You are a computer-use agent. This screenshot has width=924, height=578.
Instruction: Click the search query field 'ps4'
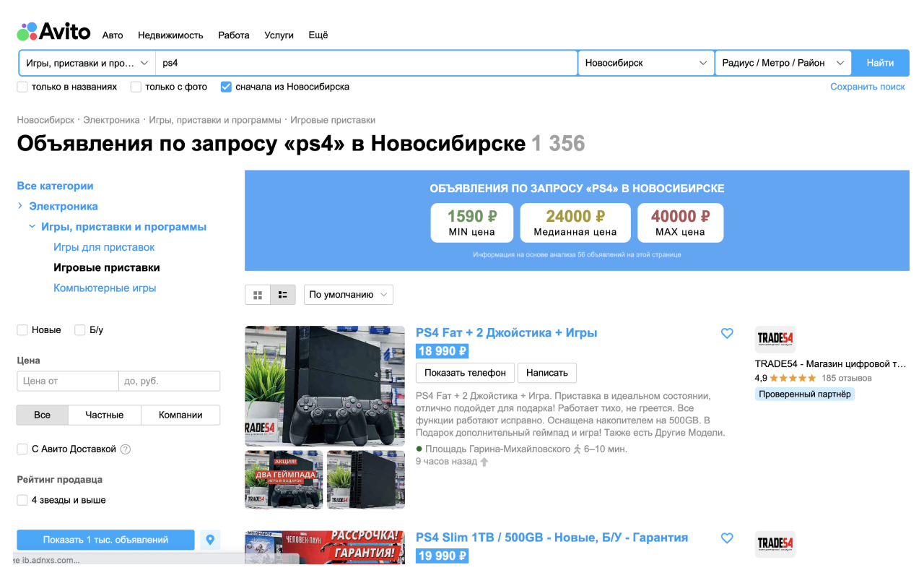[367, 63]
